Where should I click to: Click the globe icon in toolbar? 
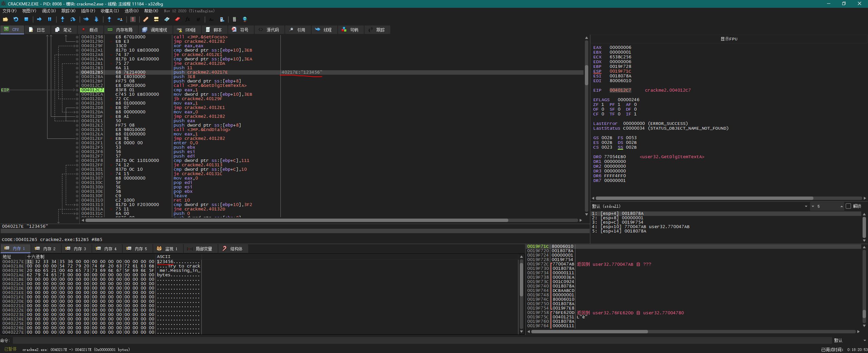(245, 19)
